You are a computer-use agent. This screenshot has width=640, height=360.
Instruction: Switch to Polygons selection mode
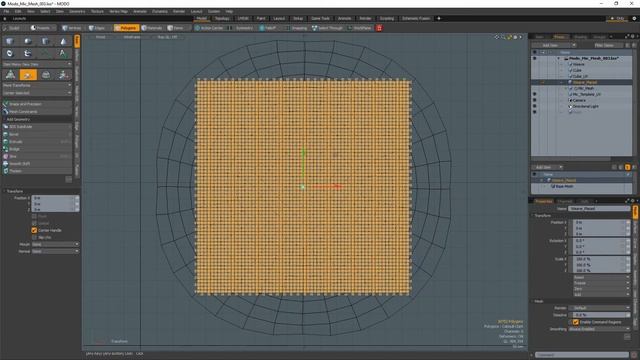(126, 28)
